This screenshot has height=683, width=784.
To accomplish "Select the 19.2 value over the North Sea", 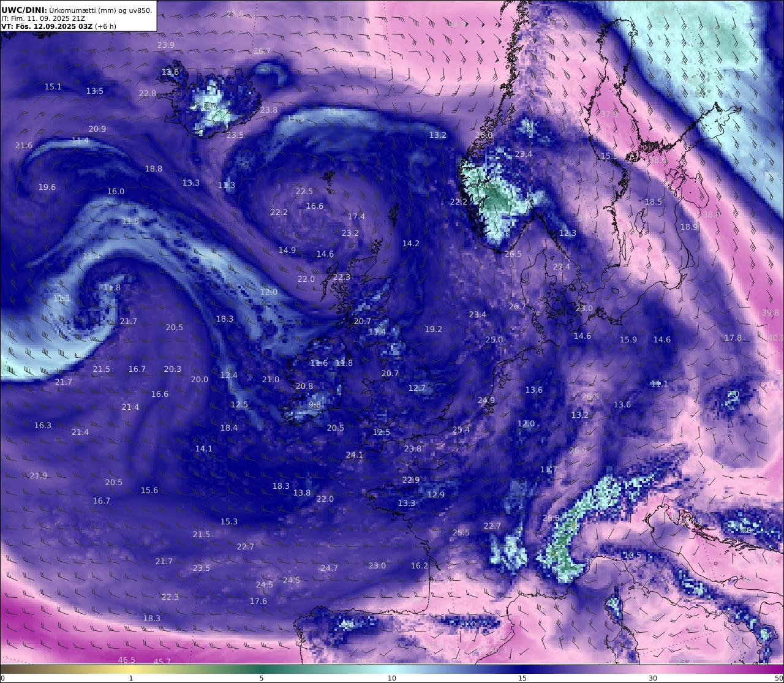I will pyautogui.click(x=434, y=330).
